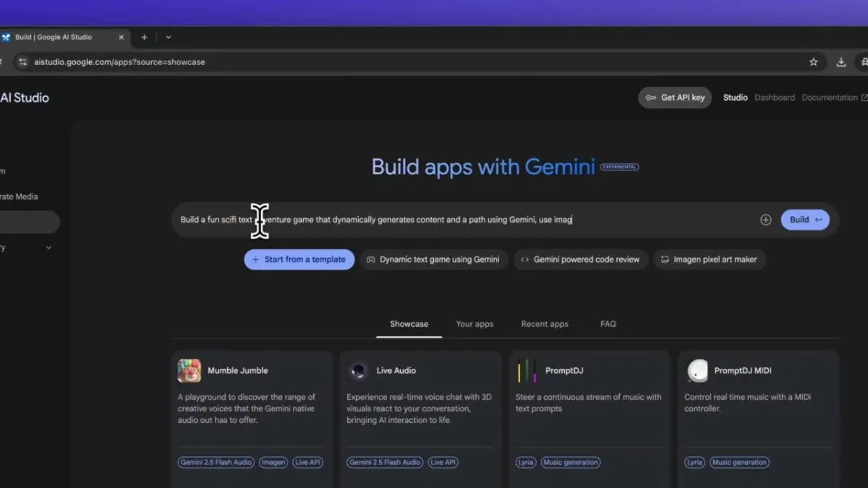Viewport: 868px width, 488px height.
Task: Expand the tab search dropdown chevron
Action: 169,37
